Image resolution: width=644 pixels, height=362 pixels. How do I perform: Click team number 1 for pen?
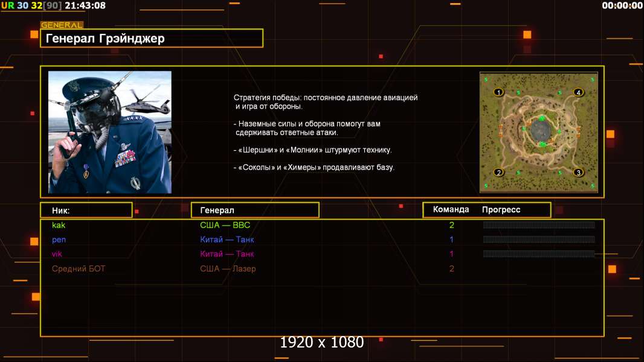[451, 240]
